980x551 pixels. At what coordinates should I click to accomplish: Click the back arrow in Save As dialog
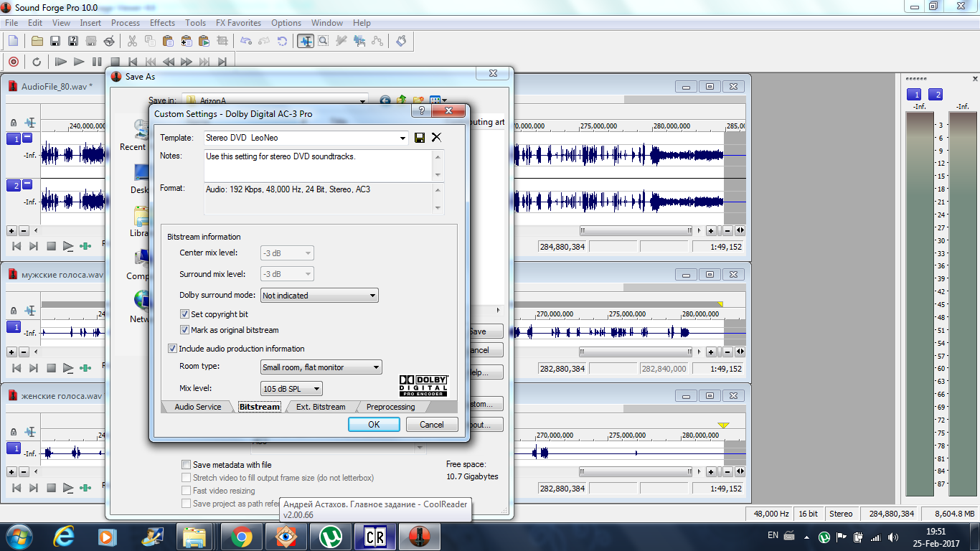385,101
